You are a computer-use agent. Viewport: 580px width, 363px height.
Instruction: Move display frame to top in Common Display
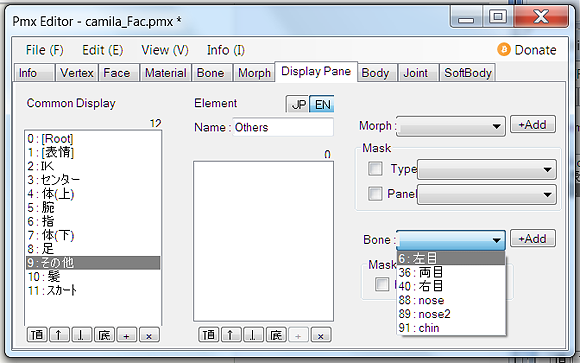(37, 335)
